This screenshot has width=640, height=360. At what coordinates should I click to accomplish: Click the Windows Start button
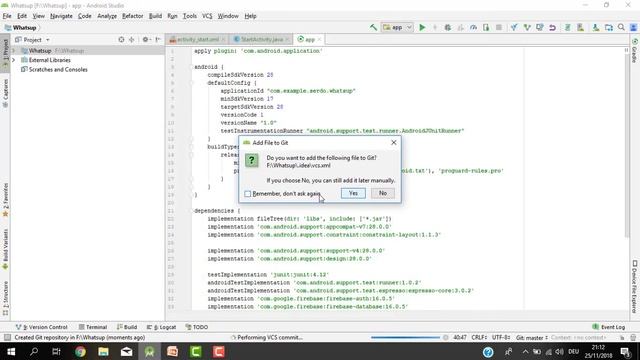pos(11,351)
